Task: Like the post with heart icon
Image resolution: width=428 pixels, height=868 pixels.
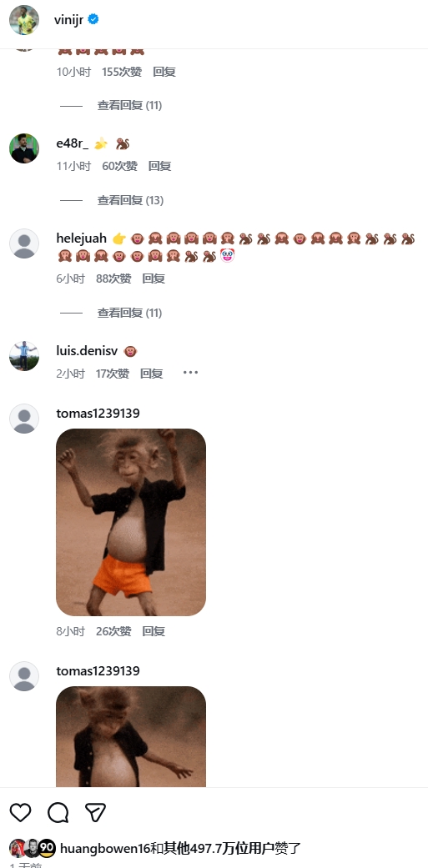Action: [x=21, y=813]
